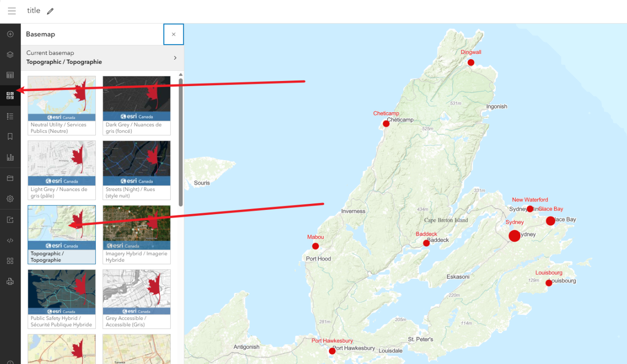Close the Basemap panel
Viewport: 627px width, 364px height.
point(174,34)
